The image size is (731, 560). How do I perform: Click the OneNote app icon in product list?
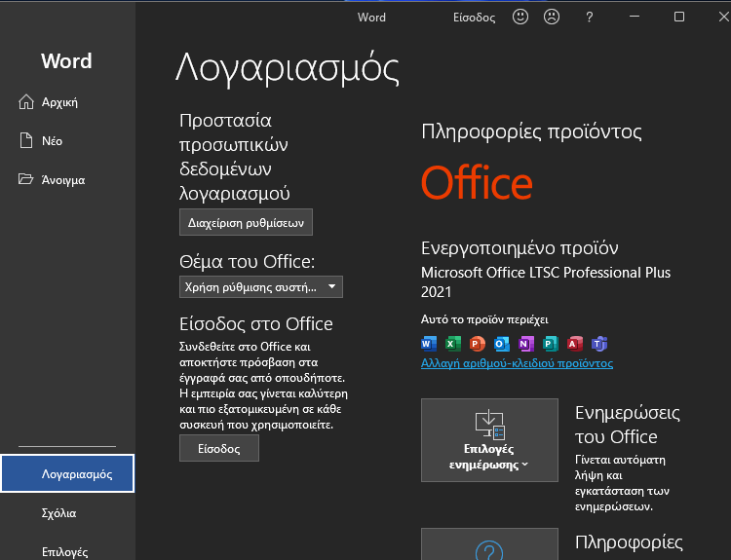[x=526, y=344]
